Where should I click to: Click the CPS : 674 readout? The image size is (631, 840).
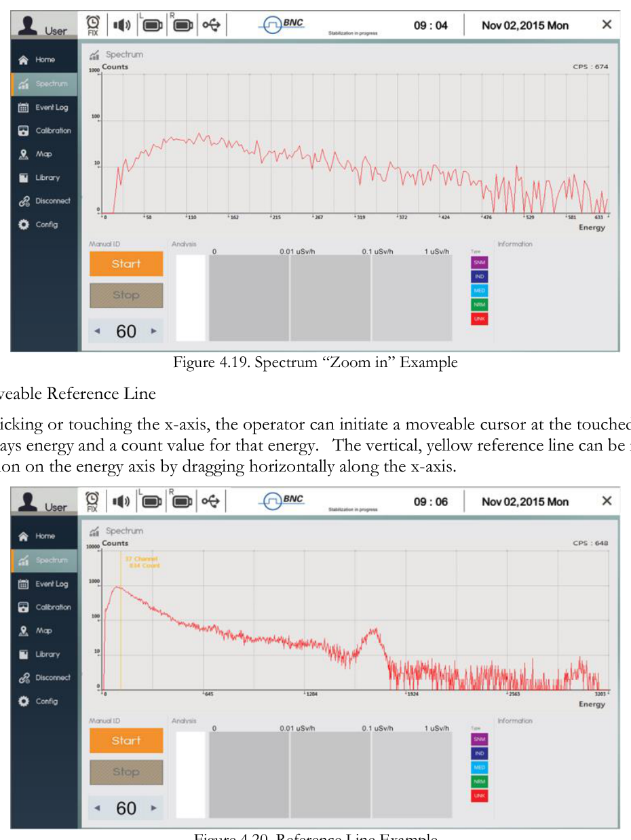click(x=591, y=66)
